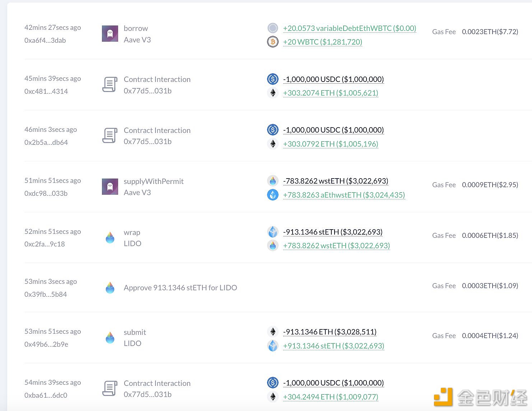532x411 pixels.
Task: Open the +783.8262 wstETH ($3,022,693) link
Action: (336, 246)
